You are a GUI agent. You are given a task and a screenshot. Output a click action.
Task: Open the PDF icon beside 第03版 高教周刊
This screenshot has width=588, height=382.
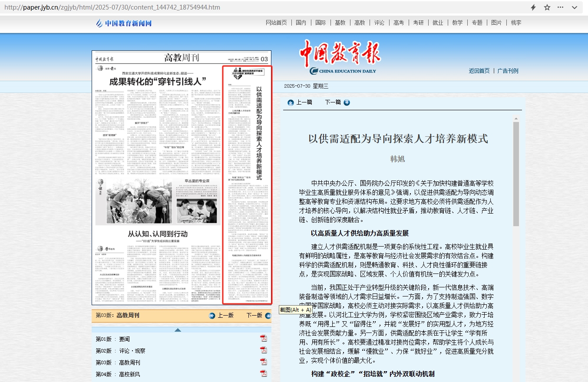click(x=264, y=362)
